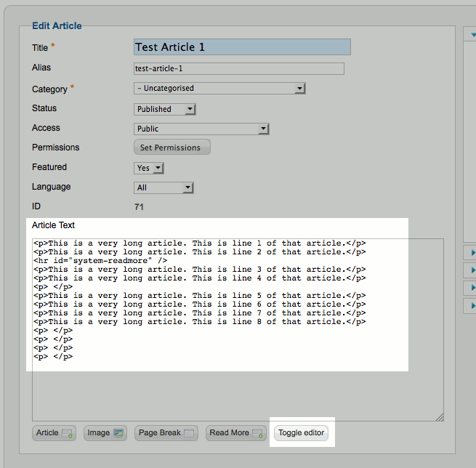The height and width of the screenshot is (468, 476).
Task: Click the Set Permissions button
Action: pyautogui.click(x=172, y=148)
